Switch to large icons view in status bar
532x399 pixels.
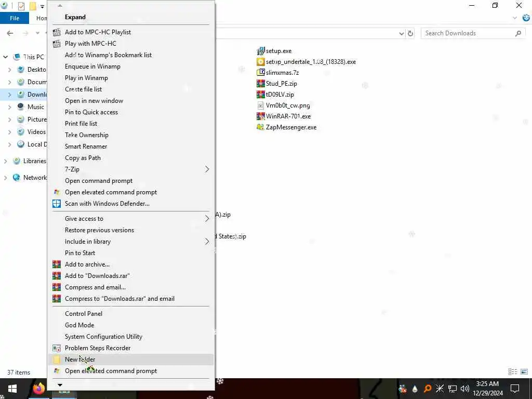pyautogui.click(x=524, y=372)
